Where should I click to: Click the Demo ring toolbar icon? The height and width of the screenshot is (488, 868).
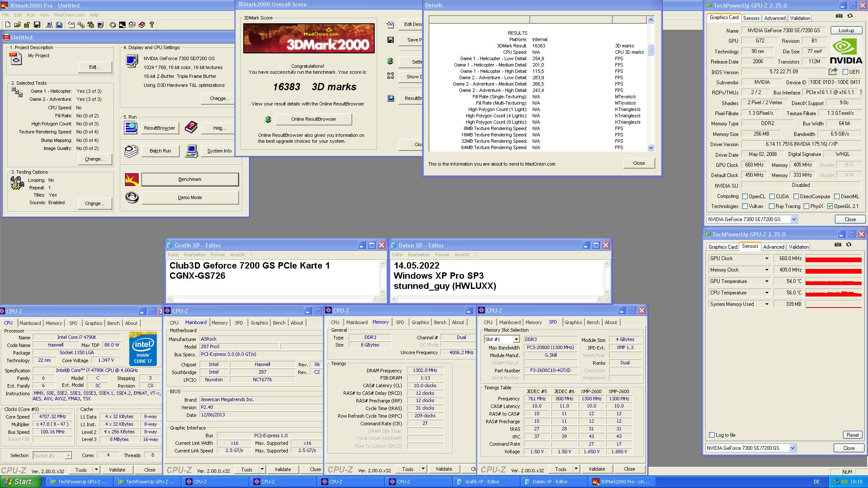point(113,25)
